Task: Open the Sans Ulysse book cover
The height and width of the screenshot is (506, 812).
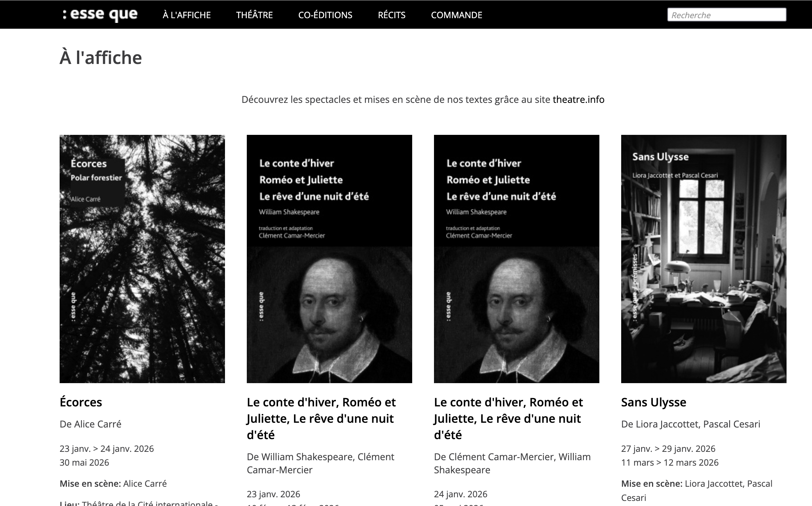Action: 704,259
